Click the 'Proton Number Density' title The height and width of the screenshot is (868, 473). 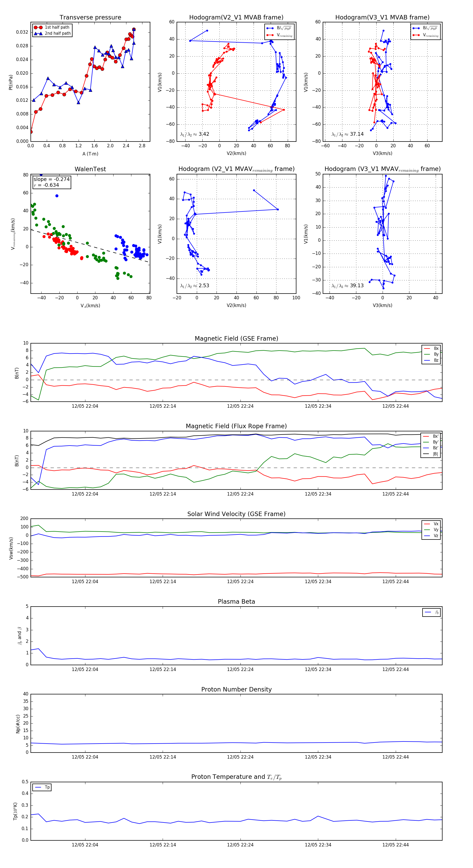[x=236, y=689]
